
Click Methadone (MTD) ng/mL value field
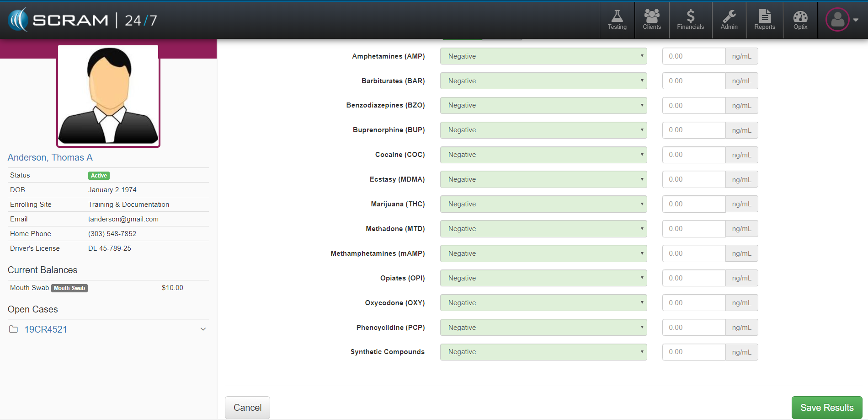(x=693, y=229)
